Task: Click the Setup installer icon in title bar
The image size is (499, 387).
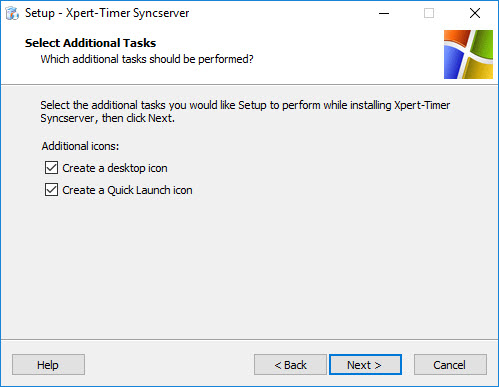Action: pyautogui.click(x=12, y=13)
